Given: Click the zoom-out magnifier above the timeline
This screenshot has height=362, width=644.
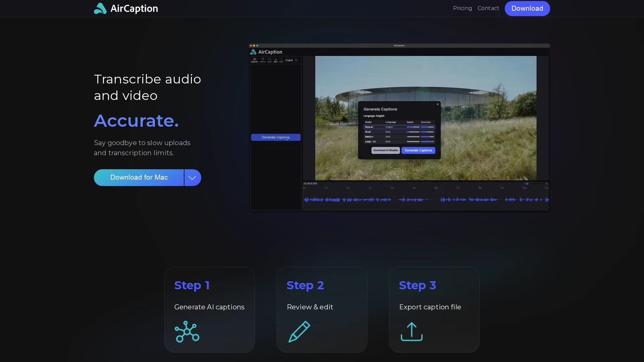Looking at the screenshot, I should click(525, 184).
